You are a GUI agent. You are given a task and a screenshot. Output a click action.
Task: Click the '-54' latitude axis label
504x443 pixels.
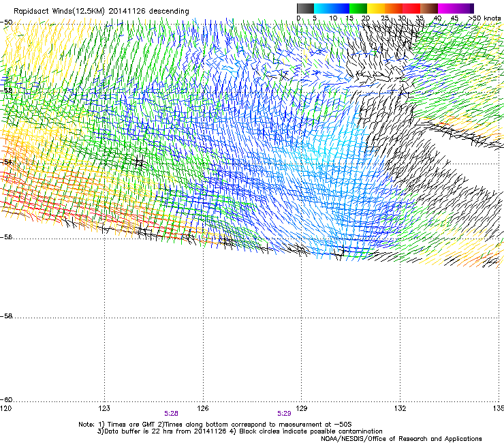tap(6, 162)
